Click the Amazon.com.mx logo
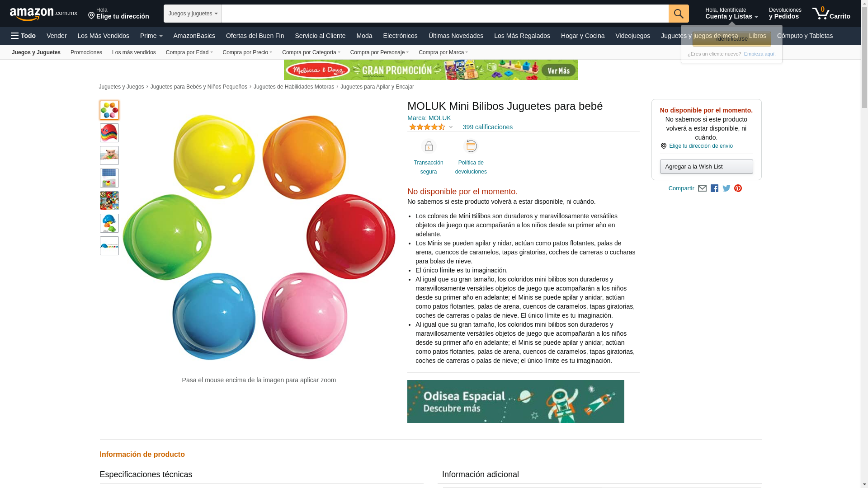Screen dimensions: 868x488 [x=43, y=14]
